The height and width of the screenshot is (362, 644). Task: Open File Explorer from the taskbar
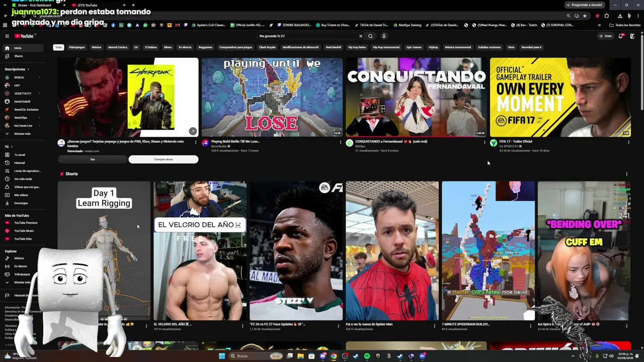[x=300, y=356]
